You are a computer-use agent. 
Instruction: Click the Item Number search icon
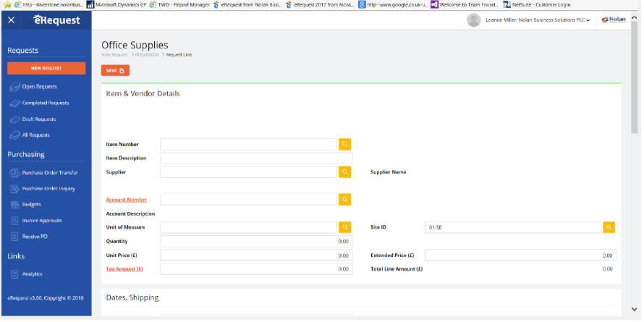pos(345,144)
